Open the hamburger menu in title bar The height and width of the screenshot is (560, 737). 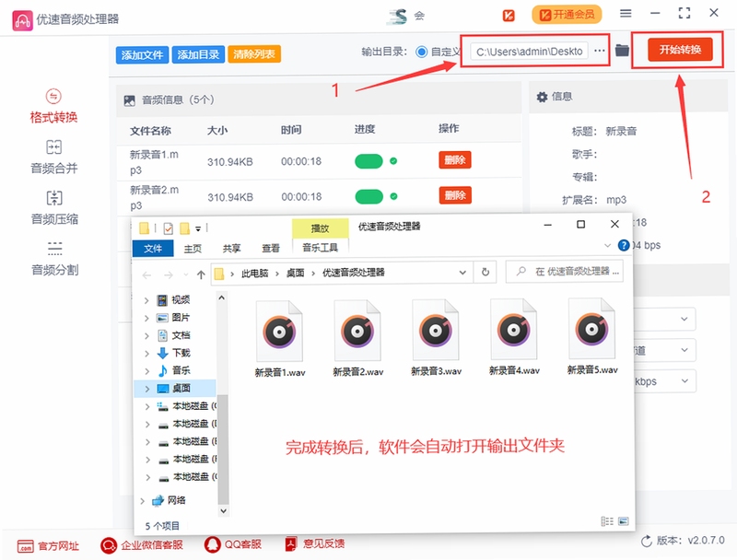pyautogui.click(x=626, y=14)
